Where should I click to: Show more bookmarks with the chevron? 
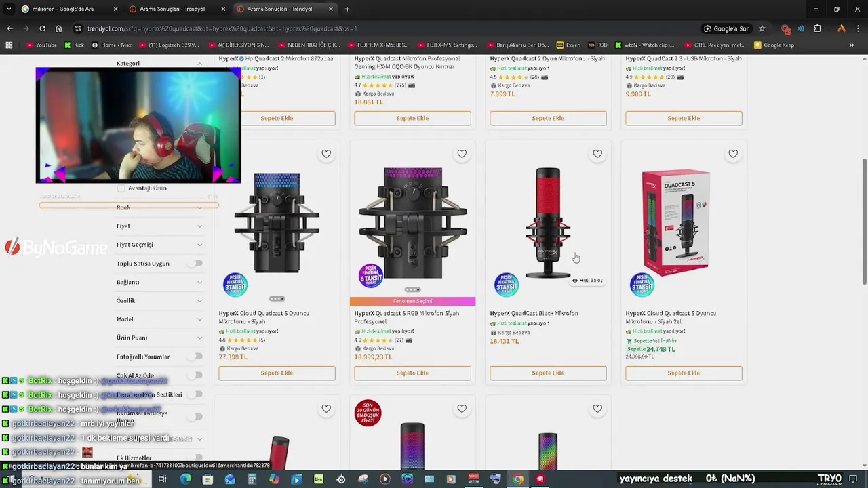[x=852, y=45]
